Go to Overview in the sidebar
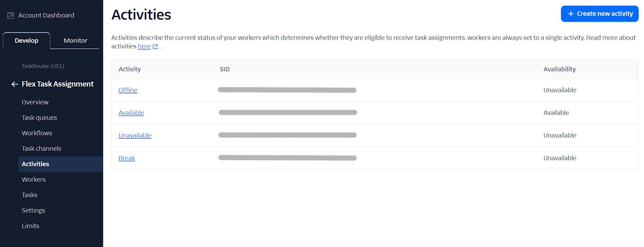Image resolution: width=644 pixels, height=247 pixels. (35, 102)
